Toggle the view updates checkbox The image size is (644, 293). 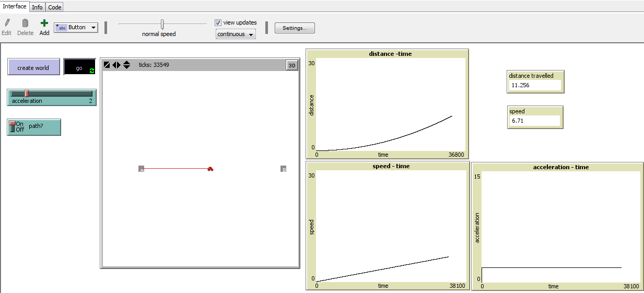click(218, 23)
